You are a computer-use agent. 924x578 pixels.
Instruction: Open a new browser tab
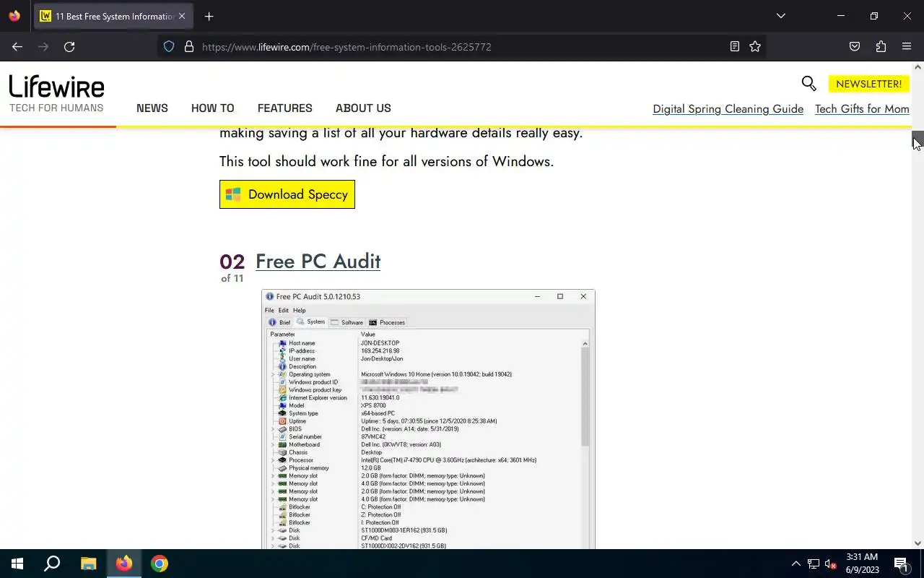click(x=209, y=16)
